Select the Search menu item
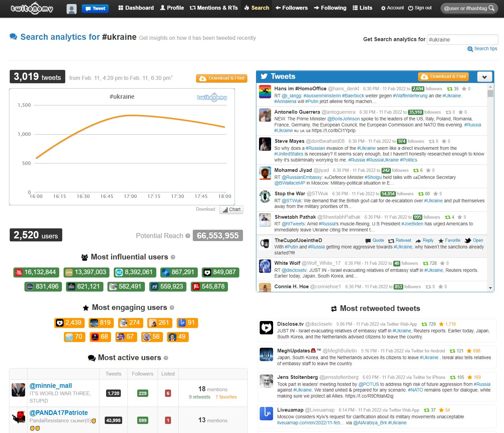 click(257, 8)
